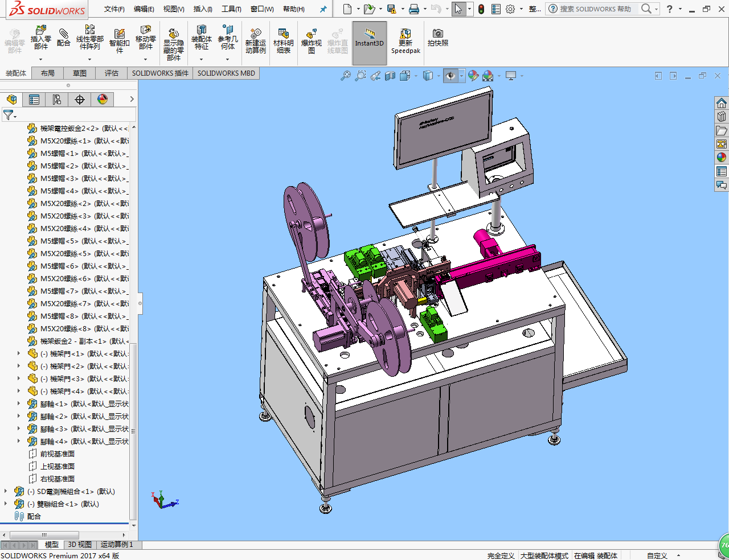Click the 搜索 SOLIDWORKS 帮助 search field
The width and height of the screenshot is (729, 560).
click(x=595, y=9)
